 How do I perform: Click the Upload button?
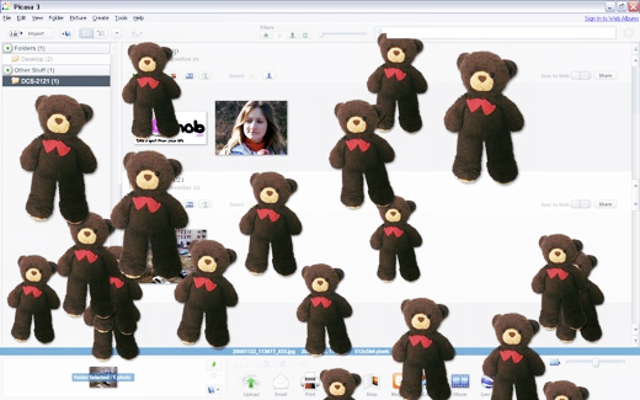251,385
